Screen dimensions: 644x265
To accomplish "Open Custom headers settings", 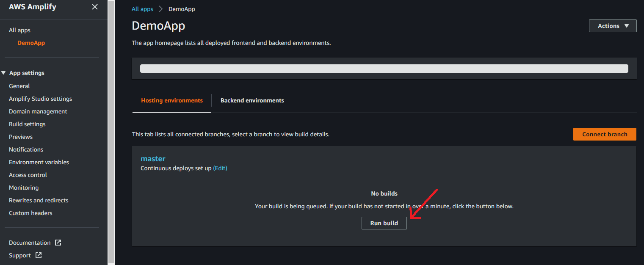I will [30, 213].
